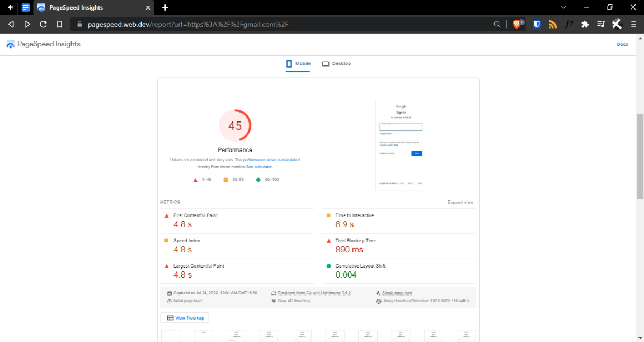
Task: Switch to the Desktop tab
Action: (x=336, y=64)
